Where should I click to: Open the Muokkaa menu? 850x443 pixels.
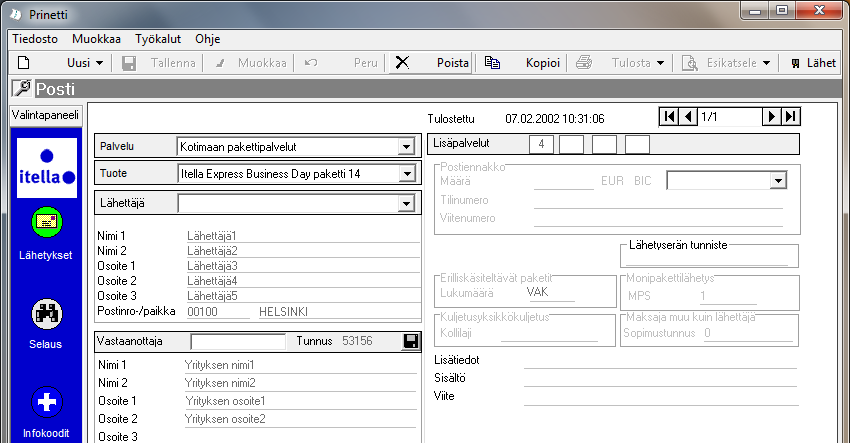click(96, 39)
